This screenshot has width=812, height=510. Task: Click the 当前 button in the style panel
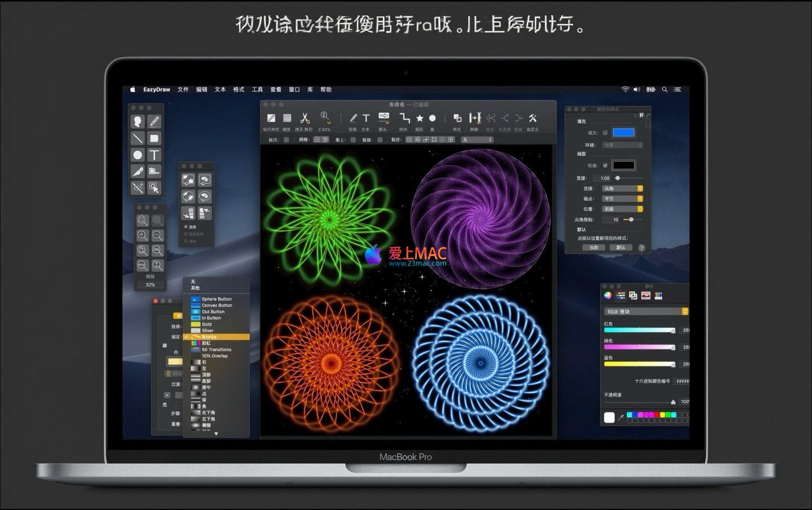594,248
